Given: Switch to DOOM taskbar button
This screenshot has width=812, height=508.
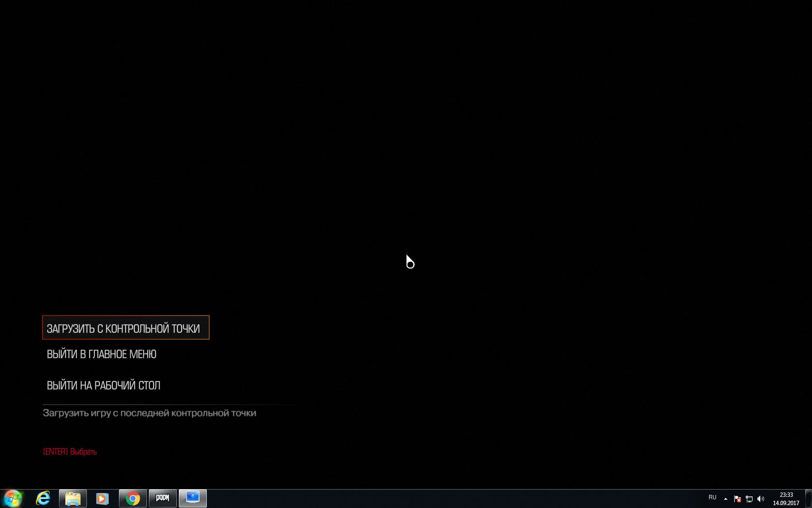Looking at the screenshot, I should (x=163, y=498).
